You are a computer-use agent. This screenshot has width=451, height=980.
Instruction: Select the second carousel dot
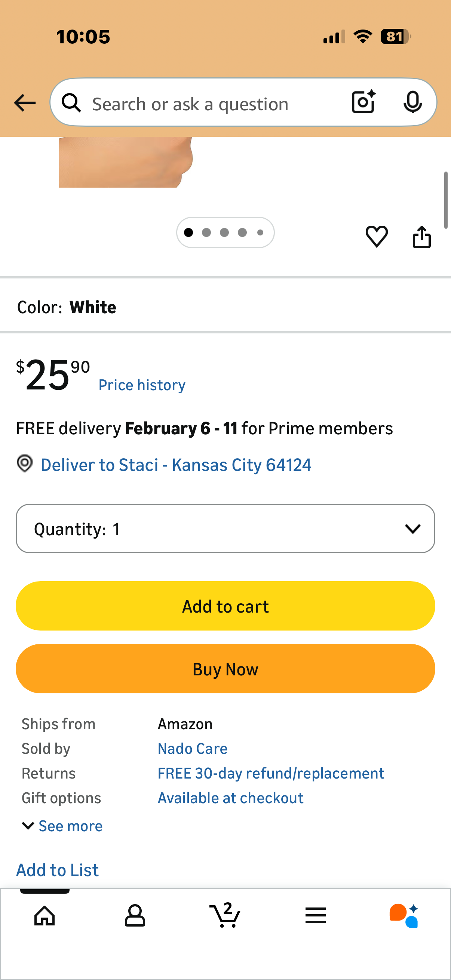[206, 232]
